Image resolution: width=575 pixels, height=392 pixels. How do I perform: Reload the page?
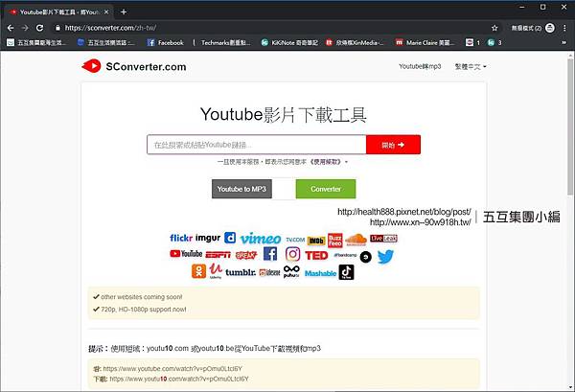pyautogui.click(x=39, y=28)
